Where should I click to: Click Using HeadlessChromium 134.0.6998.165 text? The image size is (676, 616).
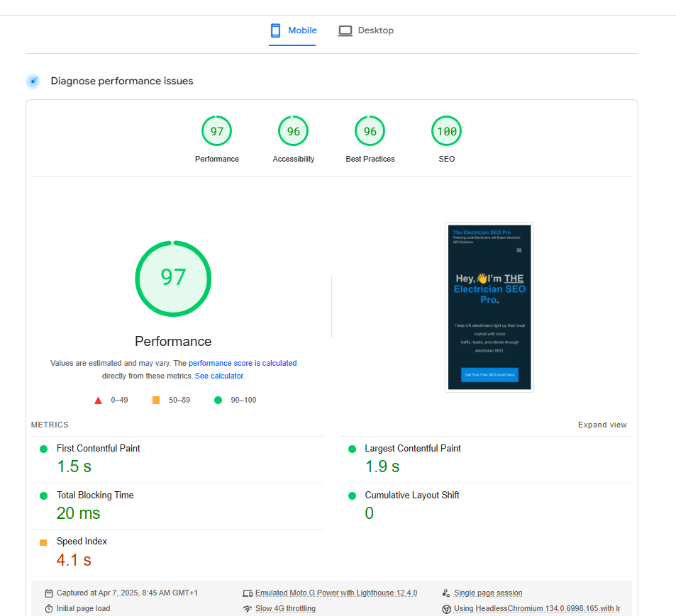(537, 608)
